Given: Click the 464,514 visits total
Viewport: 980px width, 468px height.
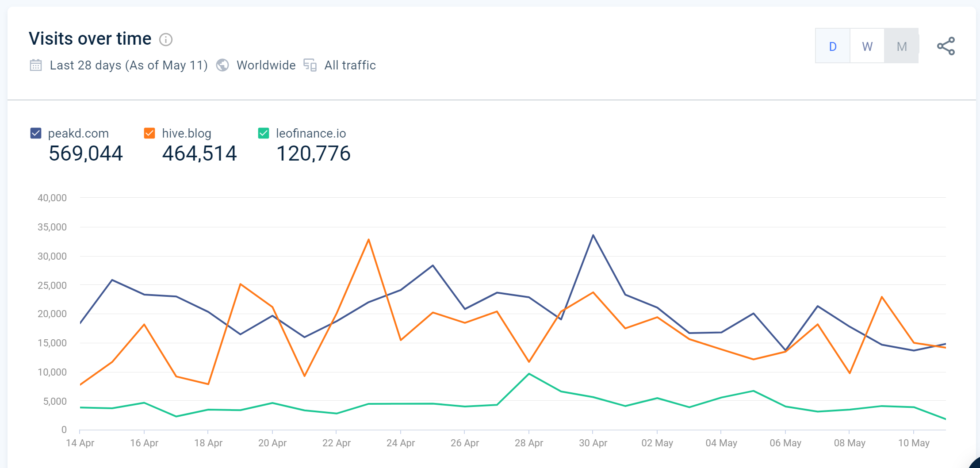Looking at the screenshot, I should 199,153.
